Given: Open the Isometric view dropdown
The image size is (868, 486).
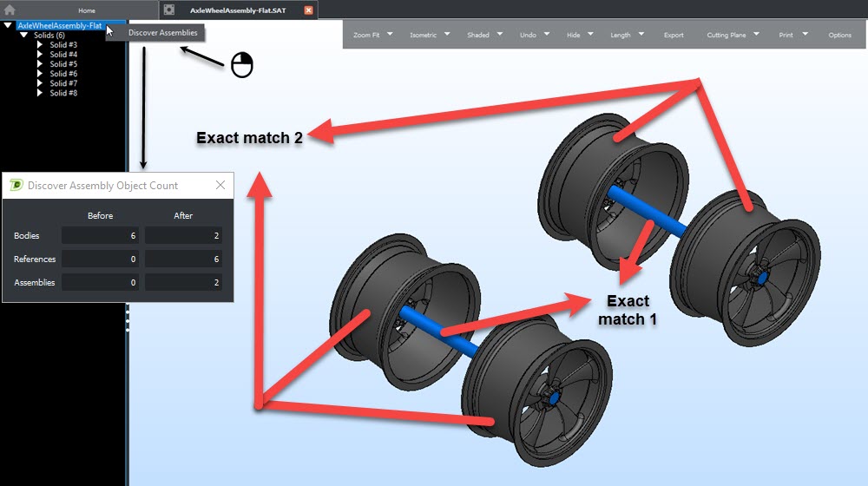Looking at the screenshot, I should [446, 35].
